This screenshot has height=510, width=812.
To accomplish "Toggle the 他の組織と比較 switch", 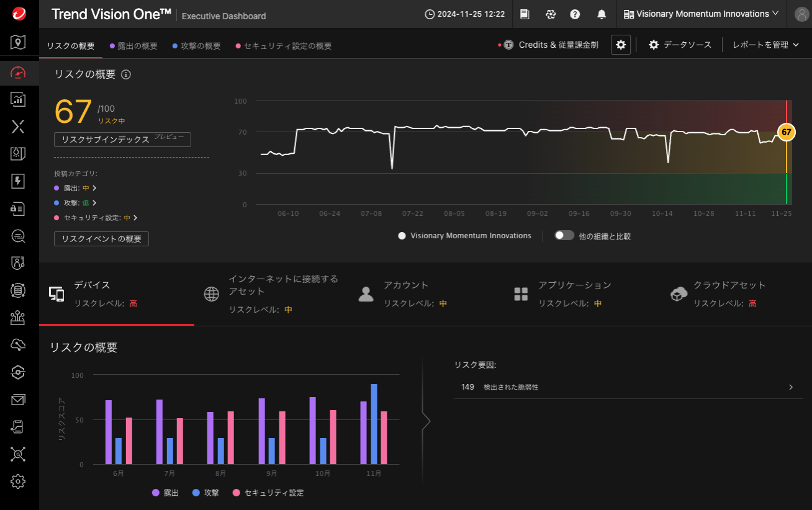I will pyautogui.click(x=564, y=236).
